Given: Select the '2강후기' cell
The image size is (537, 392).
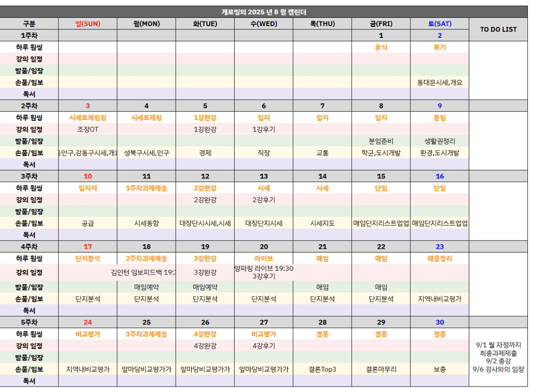Looking at the screenshot, I should (x=264, y=199).
